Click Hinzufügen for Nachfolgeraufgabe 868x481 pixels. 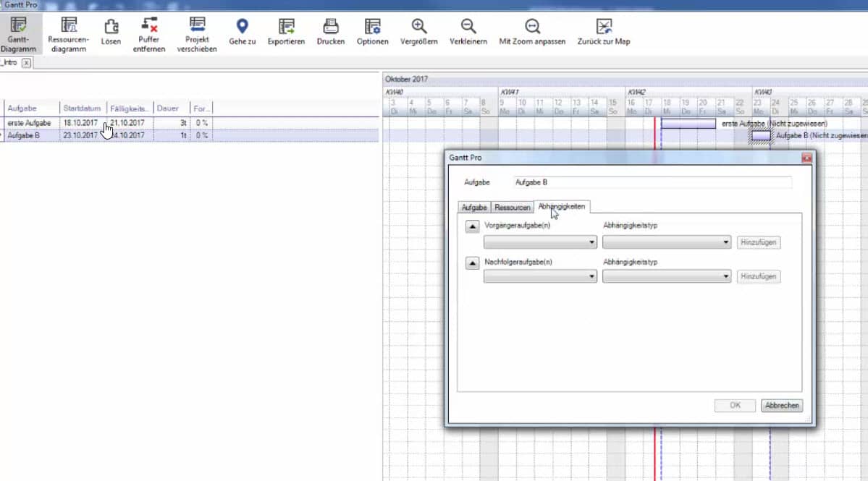759,276
